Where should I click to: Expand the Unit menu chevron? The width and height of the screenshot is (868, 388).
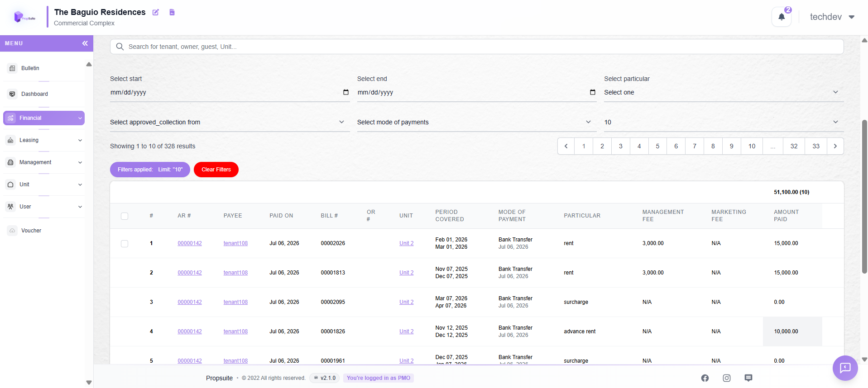80,185
